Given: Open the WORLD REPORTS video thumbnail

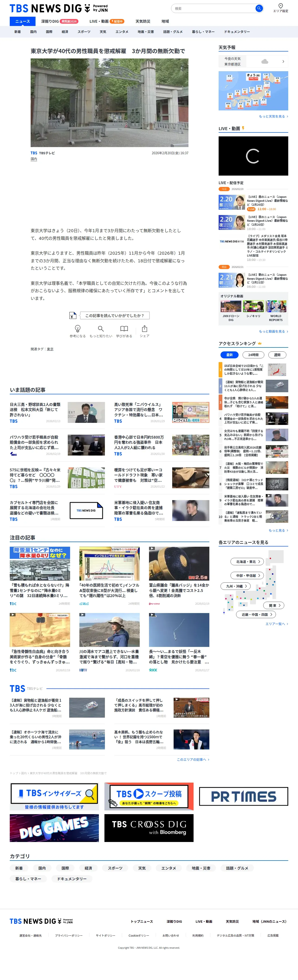Looking at the screenshot, I should [276, 306].
